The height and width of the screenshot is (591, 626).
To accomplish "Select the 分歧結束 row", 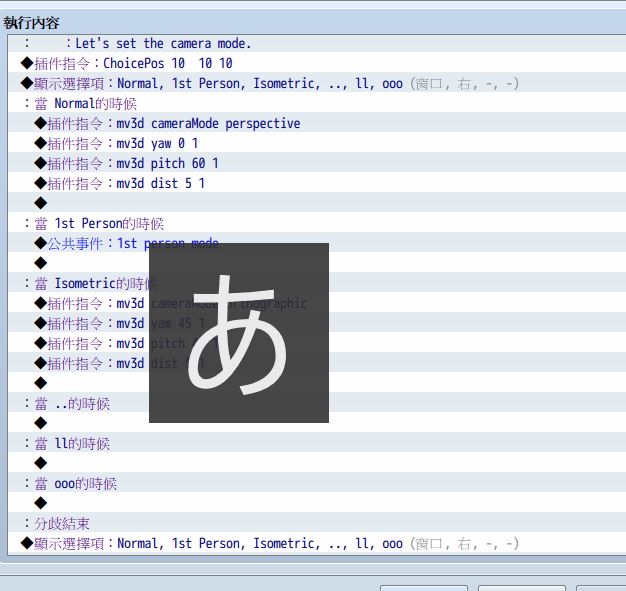I will (317, 523).
